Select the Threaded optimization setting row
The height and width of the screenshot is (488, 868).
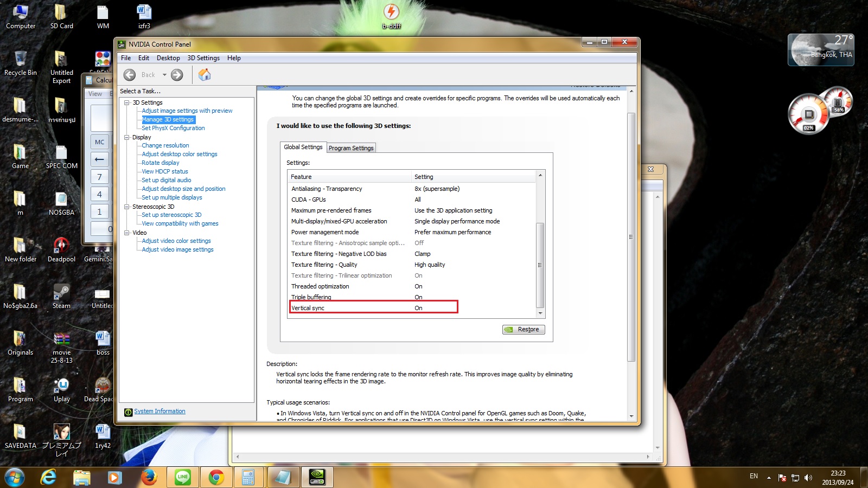pyautogui.click(x=412, y=286)
